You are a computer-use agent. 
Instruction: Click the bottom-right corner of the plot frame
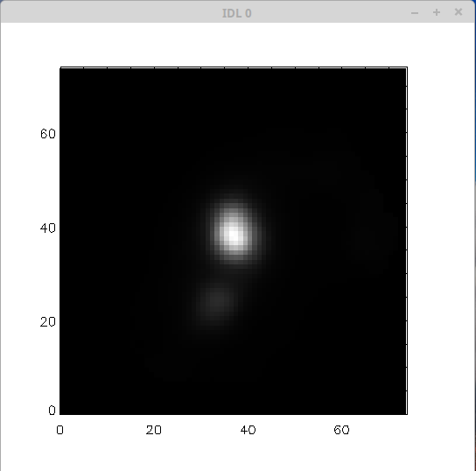(407, 414)
